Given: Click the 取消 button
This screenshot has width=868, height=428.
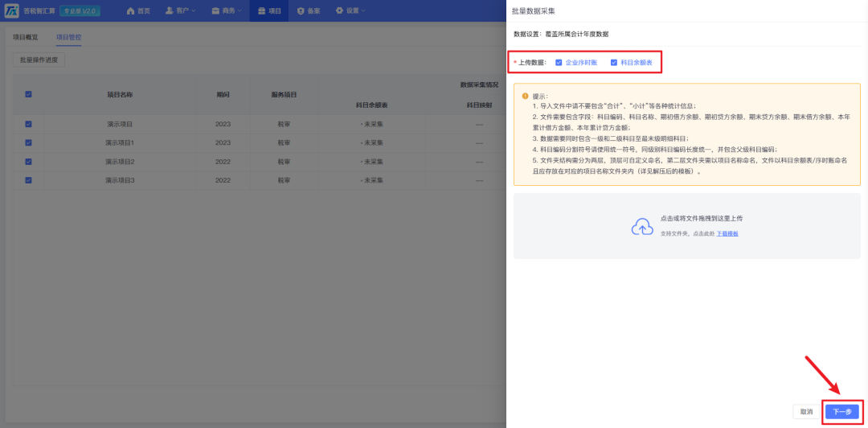Looking at the screenshot, I should (806, 411).
